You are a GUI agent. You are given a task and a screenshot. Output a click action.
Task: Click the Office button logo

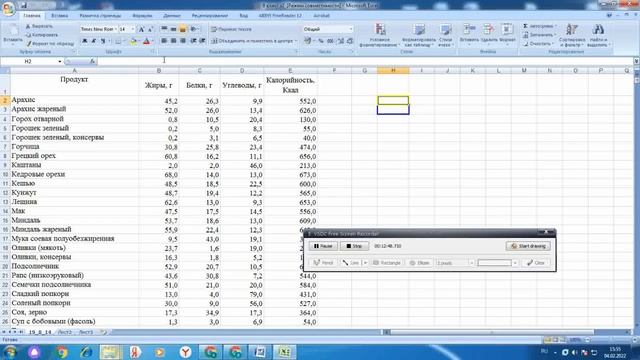[x=8, y=8]
